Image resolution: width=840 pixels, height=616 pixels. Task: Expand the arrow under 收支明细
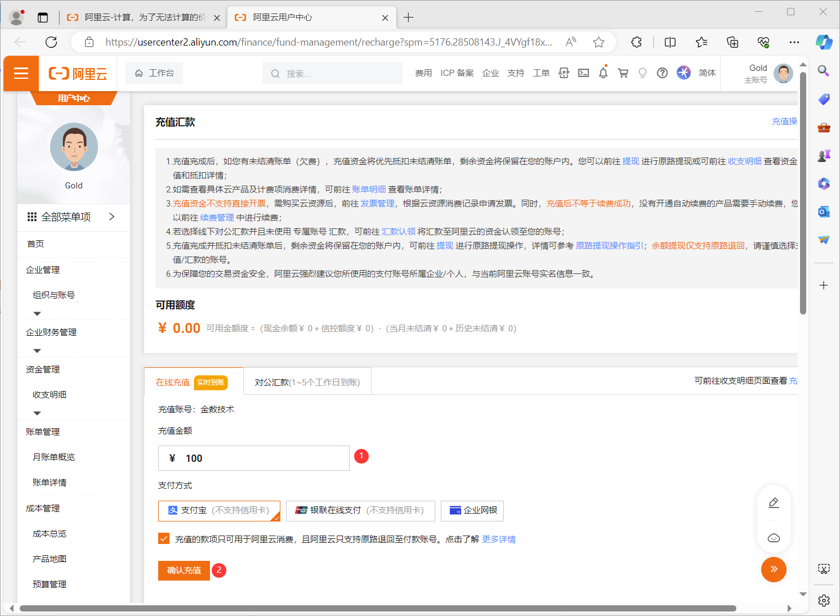37,413
